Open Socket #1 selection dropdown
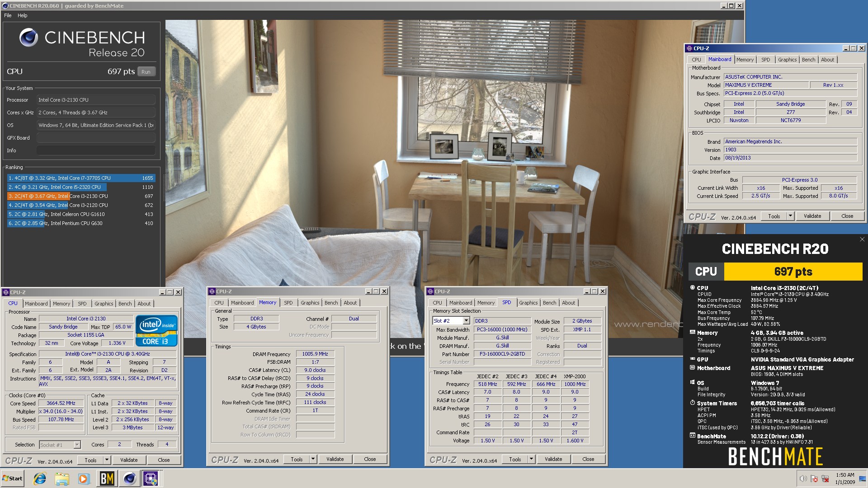 coord(77,445)
